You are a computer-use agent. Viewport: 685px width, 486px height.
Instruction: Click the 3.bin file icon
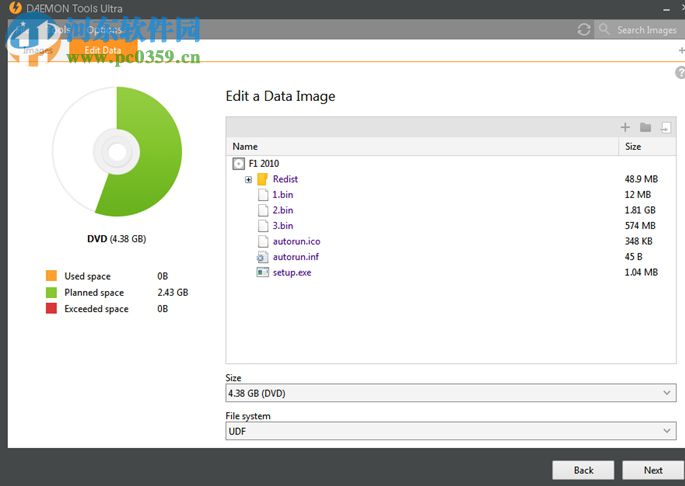coord(263,226)
